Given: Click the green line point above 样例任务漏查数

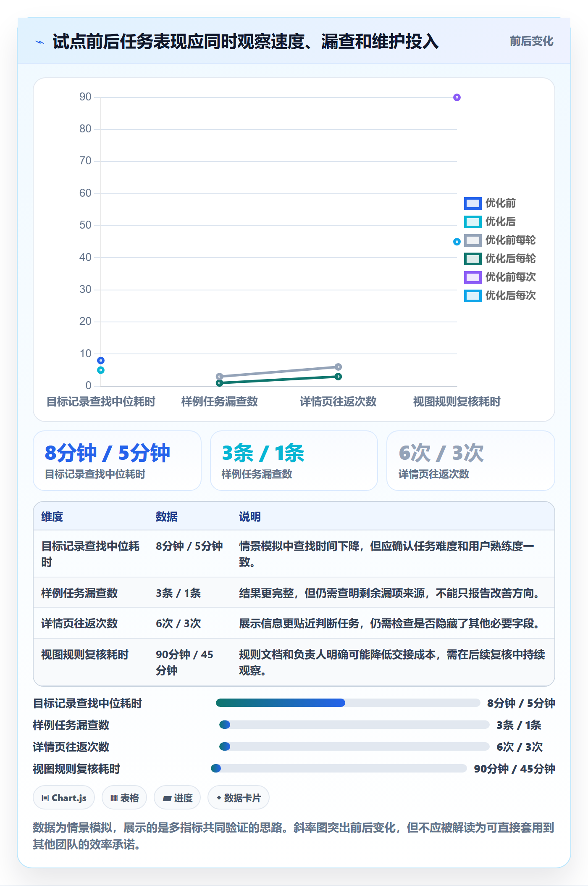Looking at the screenshot, I should tap(219, 383).
